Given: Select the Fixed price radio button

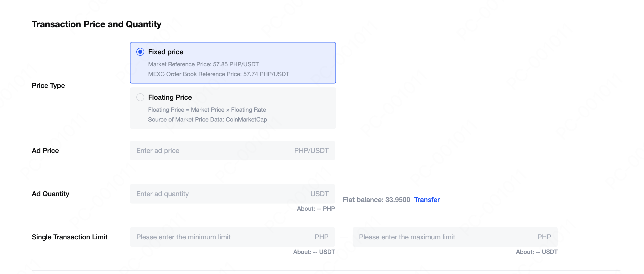Looking at the screenshot, I should coord(140,52).
